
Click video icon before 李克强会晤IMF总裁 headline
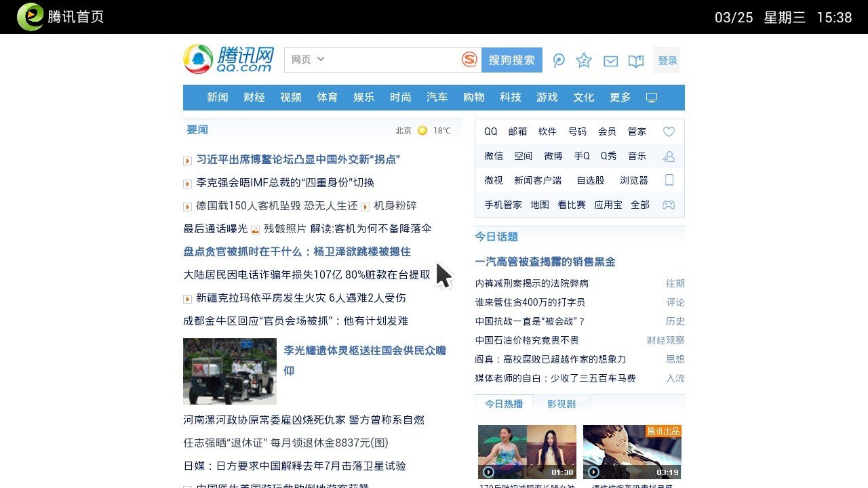pos(187,184)
